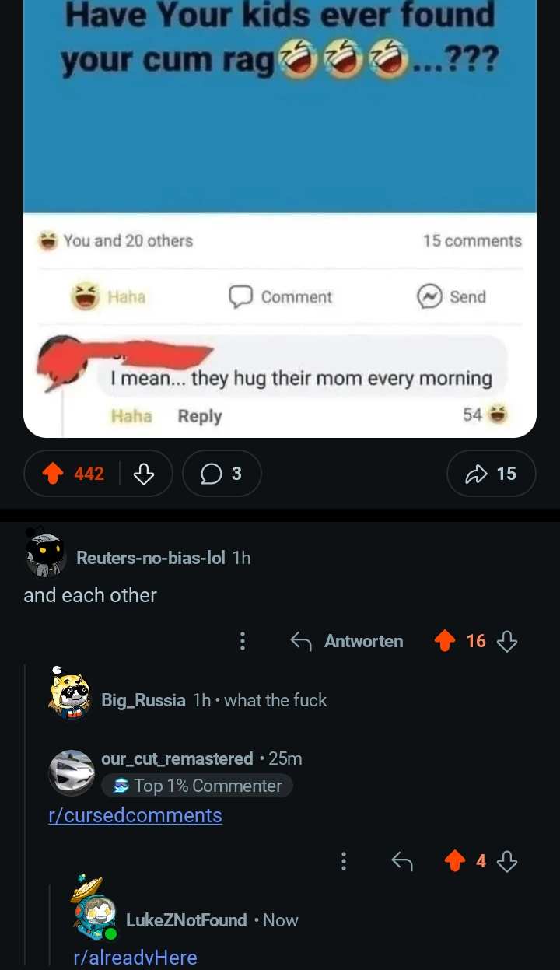560x970 pixels.
Task: Open the our_cut_remastered username
Action: pos(177,758)
